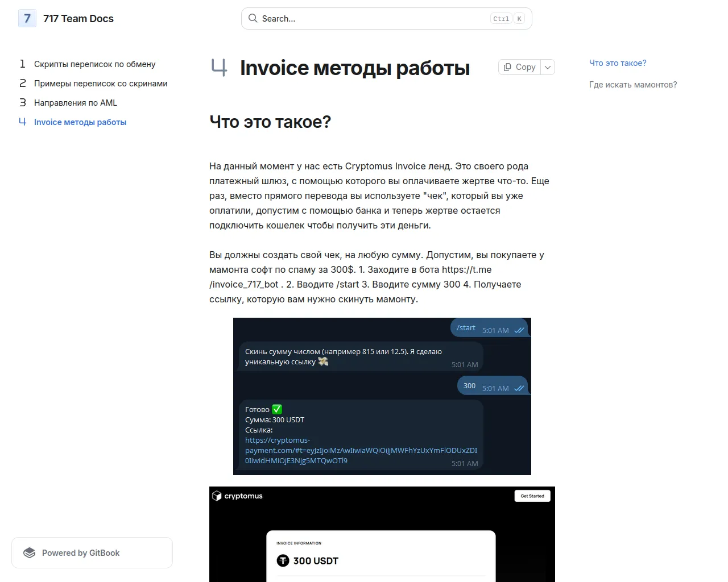Image resolution: width=728 pixels, height=582 pixels.
Task: Click the /start message bubble
Action: 489,328
